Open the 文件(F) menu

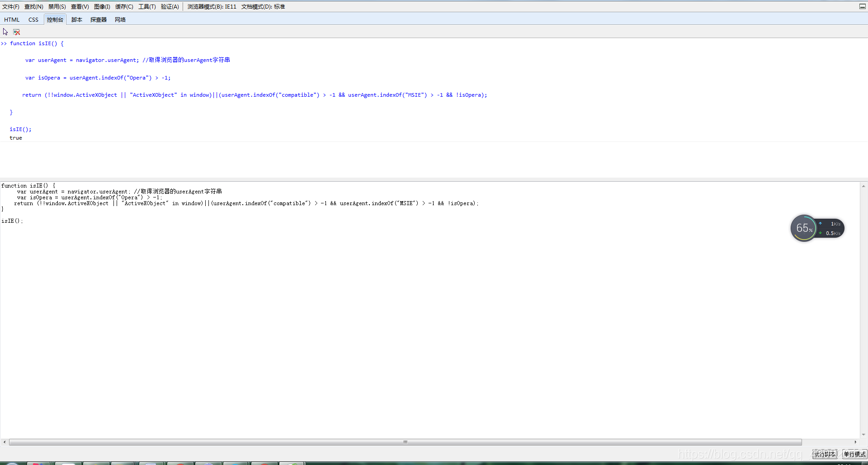11,7
